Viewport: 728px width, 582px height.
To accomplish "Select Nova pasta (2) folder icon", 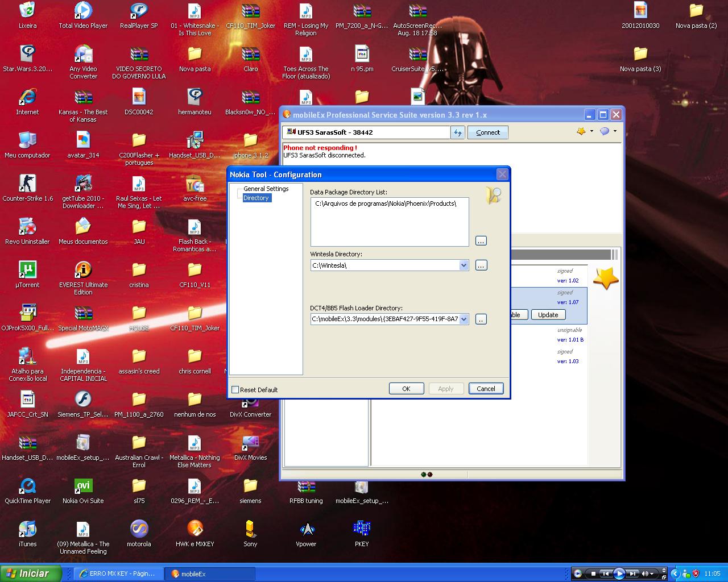I will tap(696, 16).
